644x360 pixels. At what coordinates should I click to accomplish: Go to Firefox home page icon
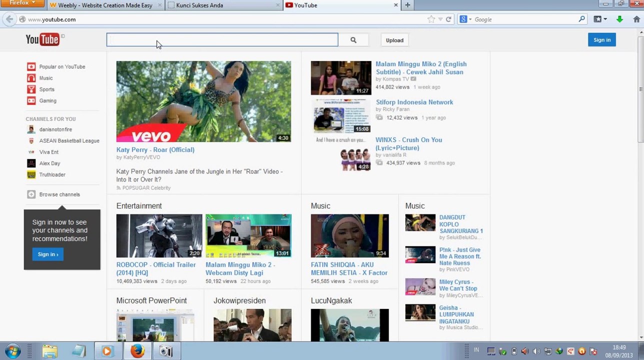[636, 19]
